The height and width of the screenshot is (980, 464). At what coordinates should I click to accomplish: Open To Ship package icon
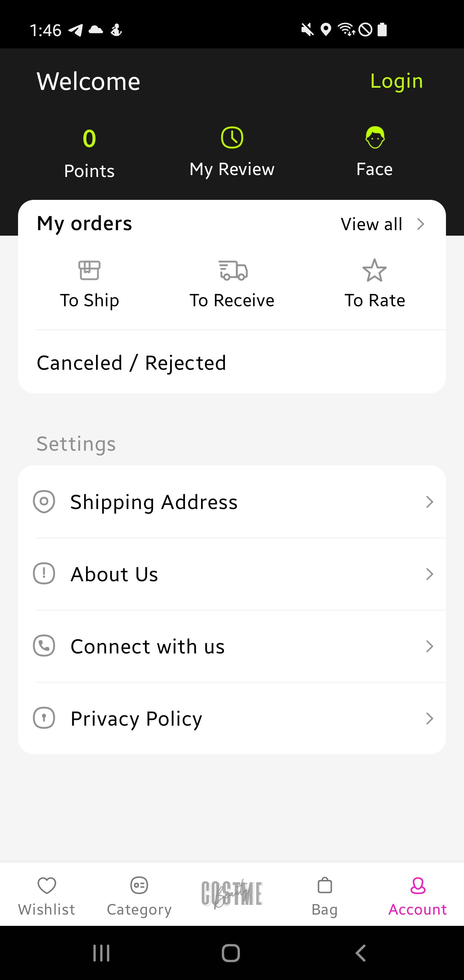(89, 270)
